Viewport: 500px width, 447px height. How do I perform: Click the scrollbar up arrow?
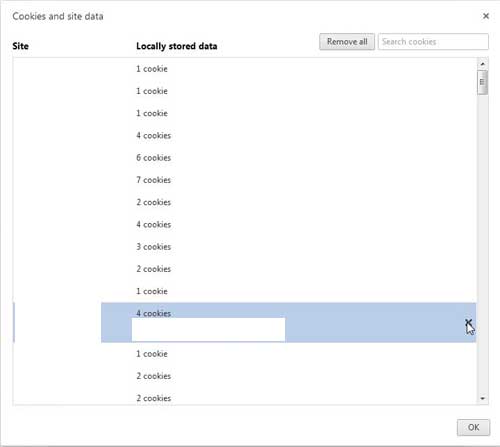pyautogui.click(x=482, y=63)
